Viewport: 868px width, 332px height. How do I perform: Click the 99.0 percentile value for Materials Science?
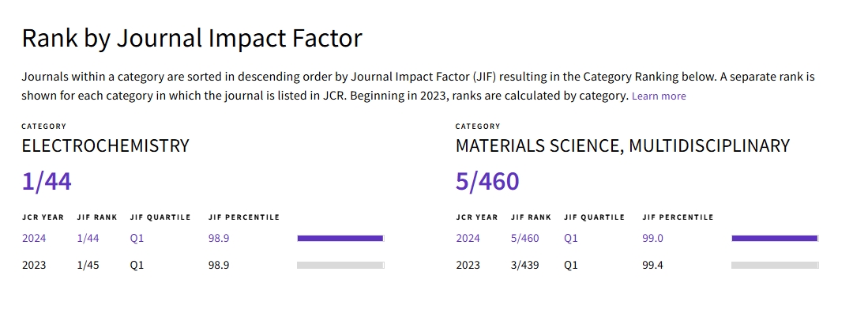coord(653,238)
